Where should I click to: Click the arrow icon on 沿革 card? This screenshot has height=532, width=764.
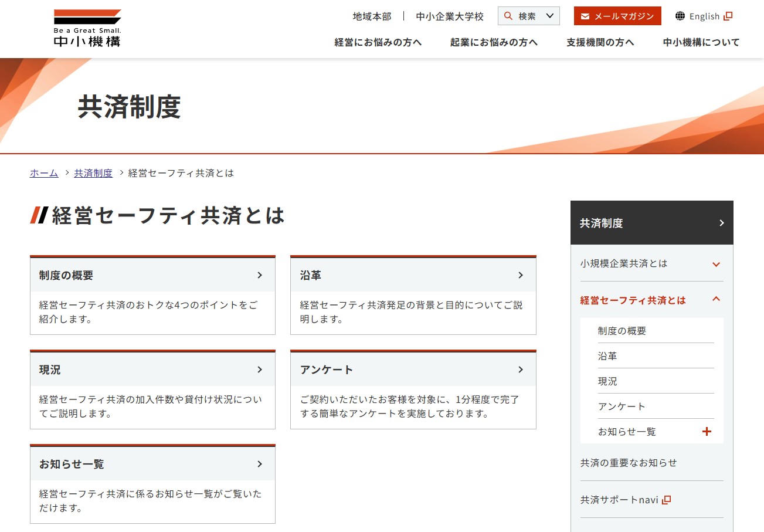(521, 275)
